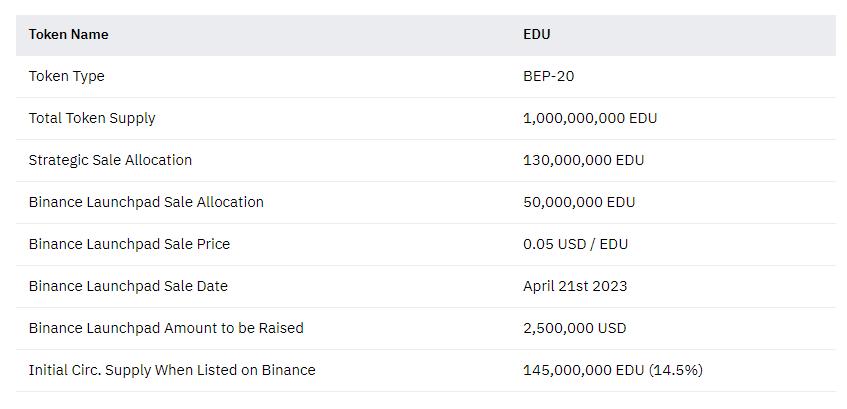
Task: Select the Binance Launchpad Sale Price label
Action: point(129,244)
